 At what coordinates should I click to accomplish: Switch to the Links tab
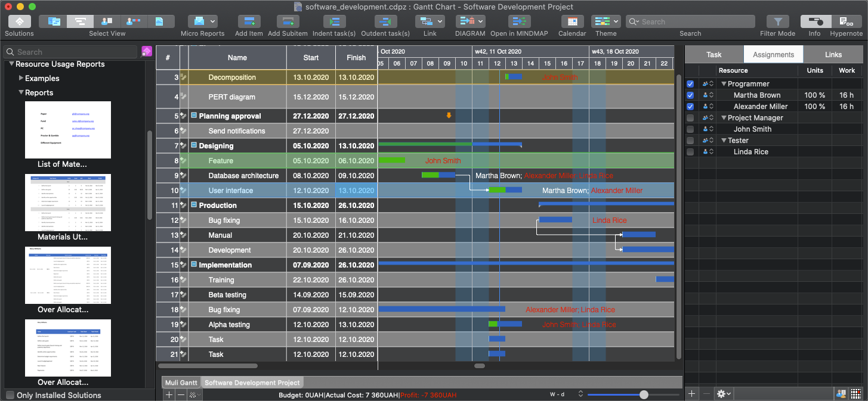point(833,54)
